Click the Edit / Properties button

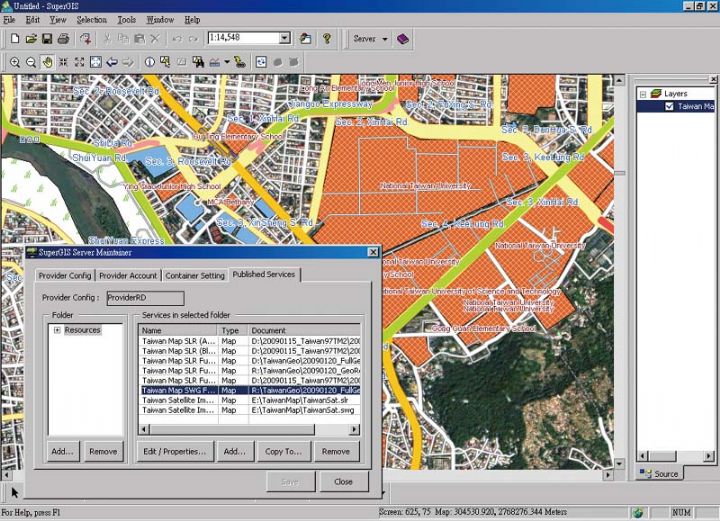tap(175, 452)
